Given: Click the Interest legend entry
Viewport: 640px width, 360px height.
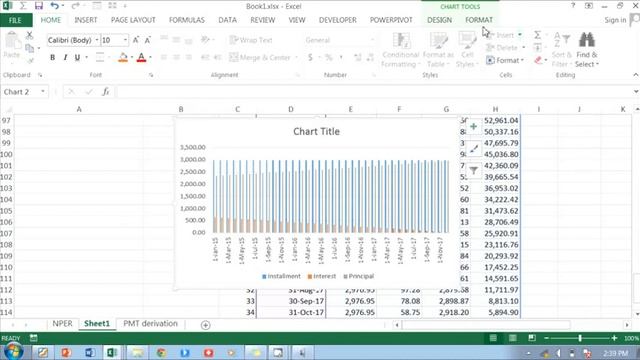Looking at the screenshot, I should 322,276.
